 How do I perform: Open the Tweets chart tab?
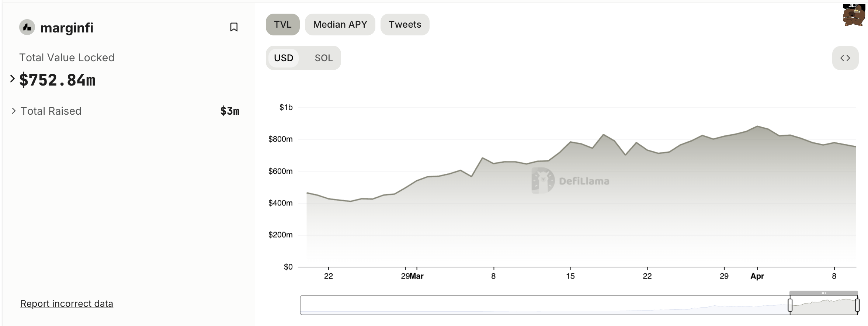(405, 24)
